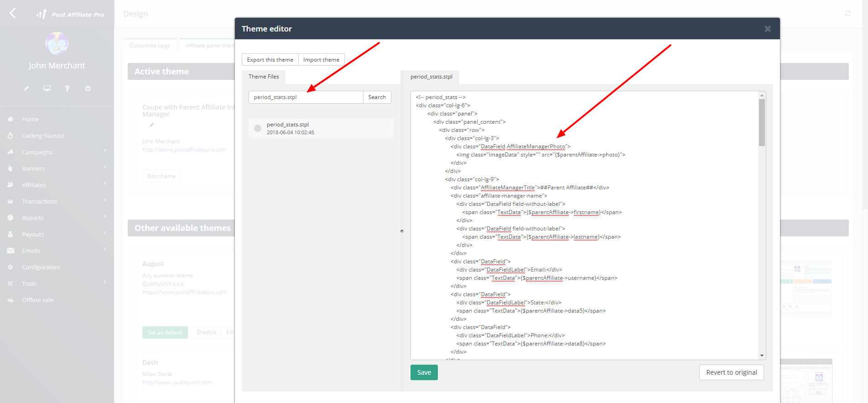
Task: Expand the Reports submenu chevron
Action: click(x=105, y=217)
